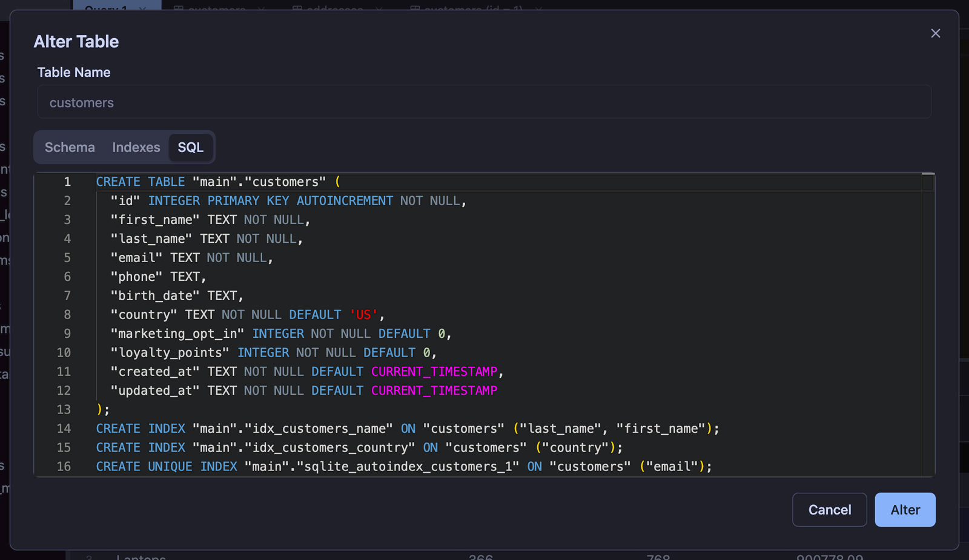Click the "first_name" column line

(210, 220)
